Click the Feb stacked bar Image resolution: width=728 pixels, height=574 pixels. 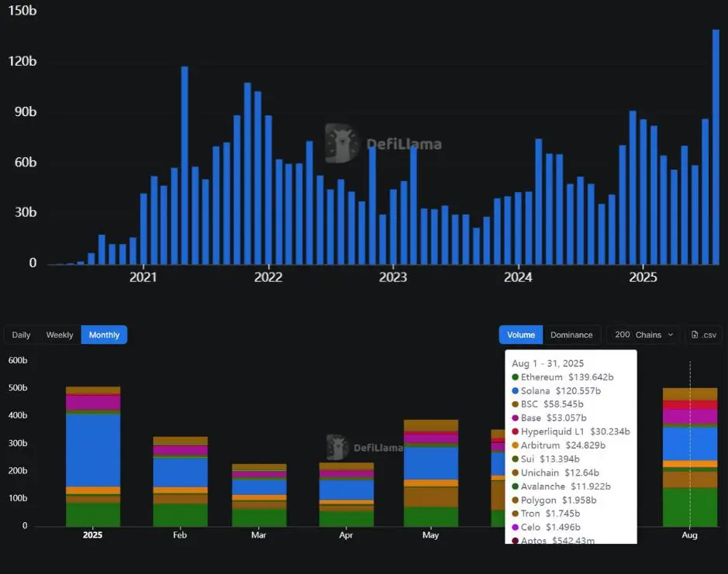point(180,482)
